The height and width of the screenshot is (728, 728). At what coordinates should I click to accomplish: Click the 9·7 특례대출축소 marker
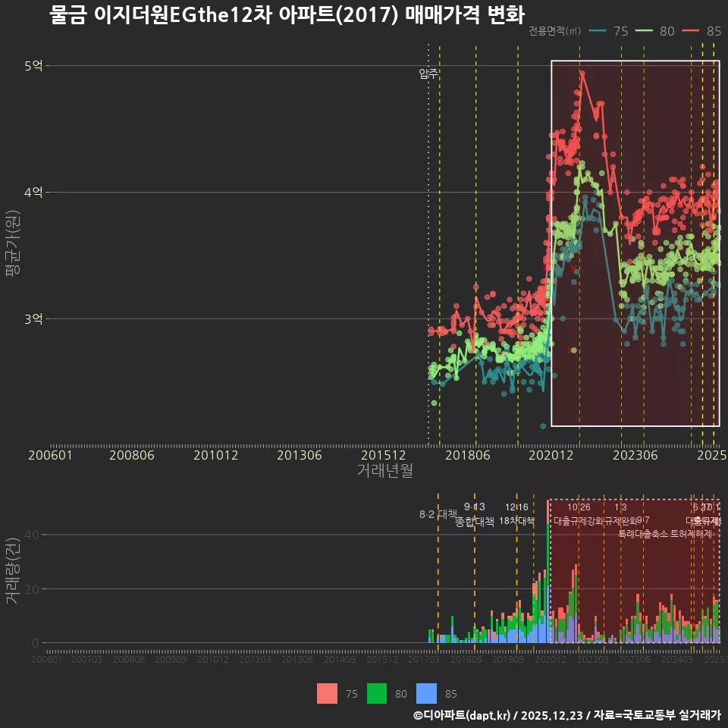coord(643,527)
